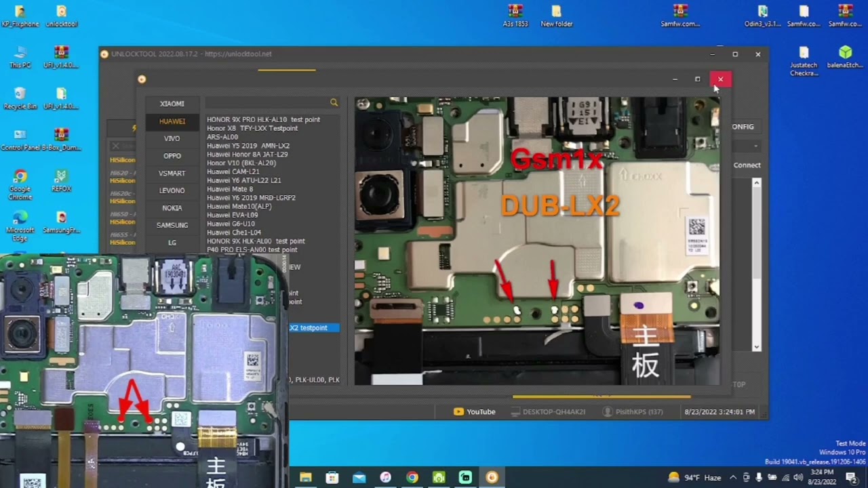The height and width of the screenshot is (488, 868).
Task: Select Huawei Mate 8 entry
Action: click(x=230, y=189)
